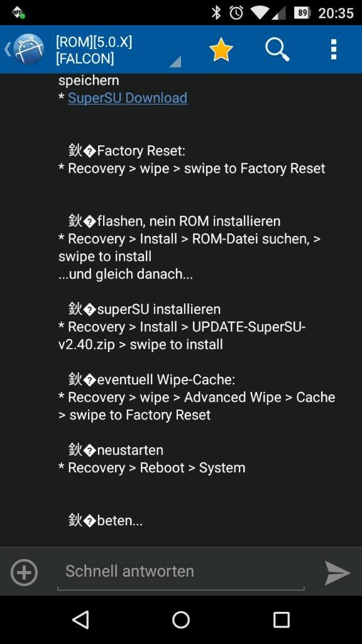Image resolution: width=362 pixels, height=644 pixels.
Task: Tap the battery 89 indicator
Action: click(302, 13)
